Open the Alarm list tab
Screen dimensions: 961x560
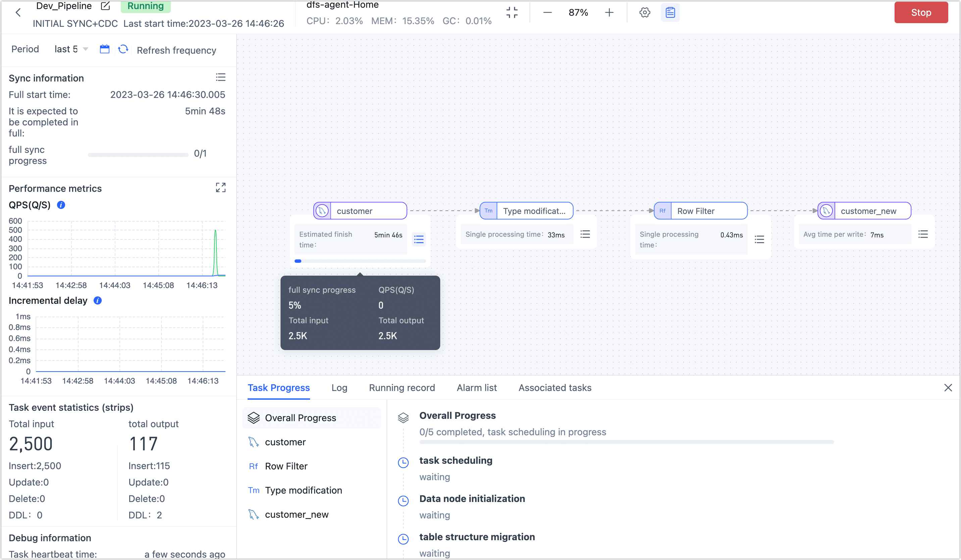click(x=477, y=388)
